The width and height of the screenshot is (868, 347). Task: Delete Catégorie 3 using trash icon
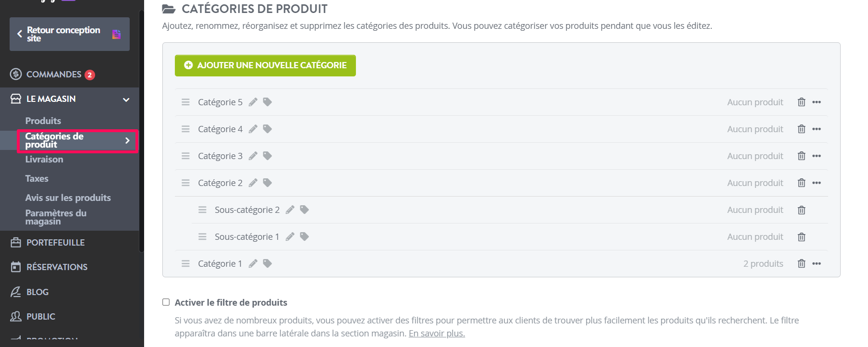point(801,156)
